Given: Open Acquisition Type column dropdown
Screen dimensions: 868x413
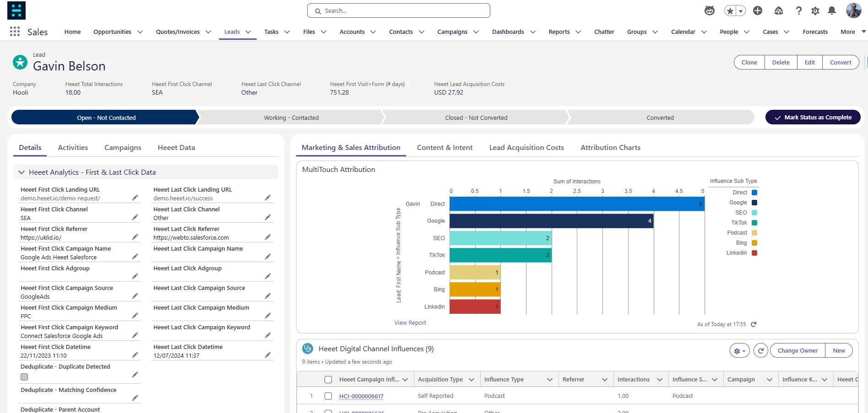Looking at the screenshot, I should [472, 380].
